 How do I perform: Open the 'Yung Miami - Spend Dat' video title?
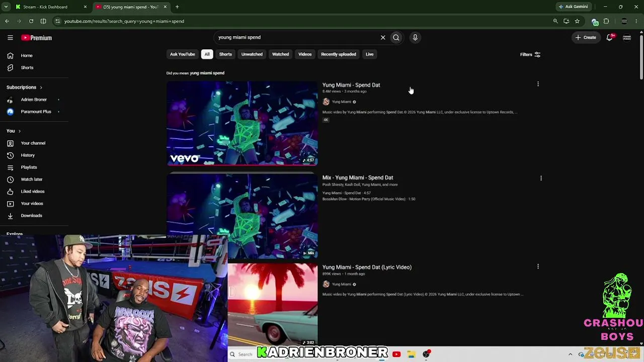[351, 85]
